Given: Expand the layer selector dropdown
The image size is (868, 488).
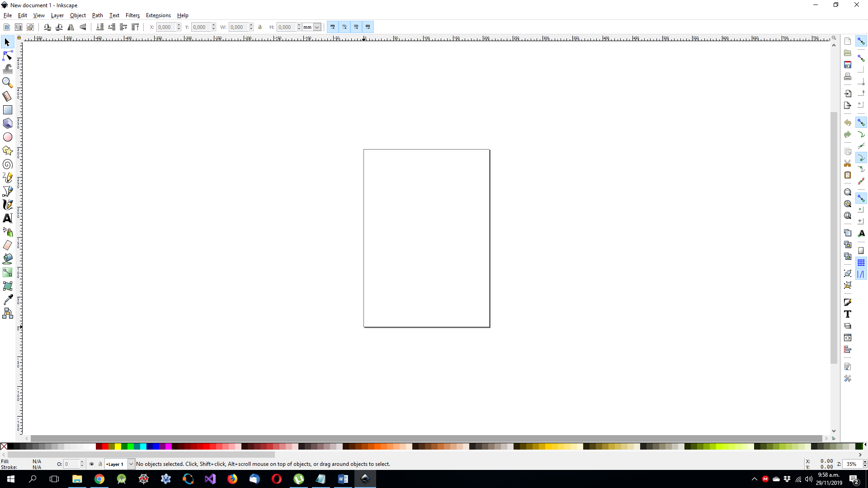Looking at the screenshot, I should (131, 464).
